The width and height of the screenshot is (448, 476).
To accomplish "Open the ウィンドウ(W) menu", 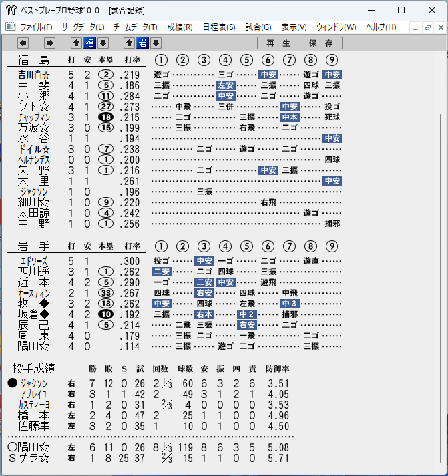I will click(x=336, y=27).
